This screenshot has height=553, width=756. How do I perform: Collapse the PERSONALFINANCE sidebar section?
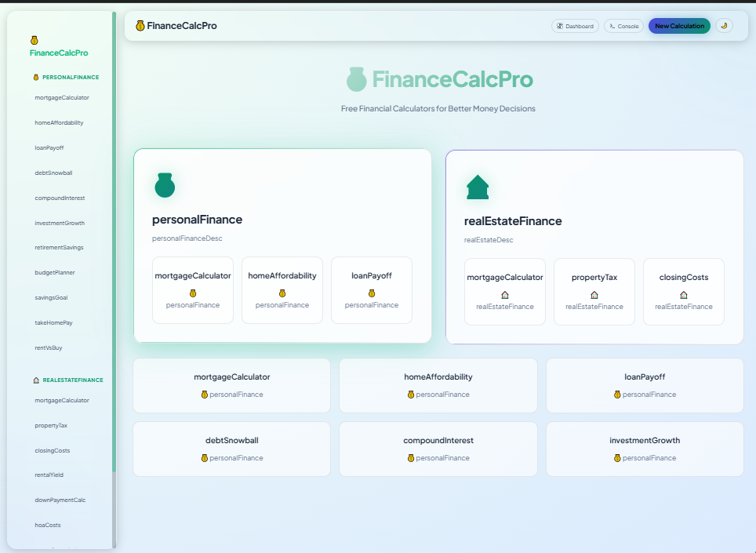click(66, 78)
